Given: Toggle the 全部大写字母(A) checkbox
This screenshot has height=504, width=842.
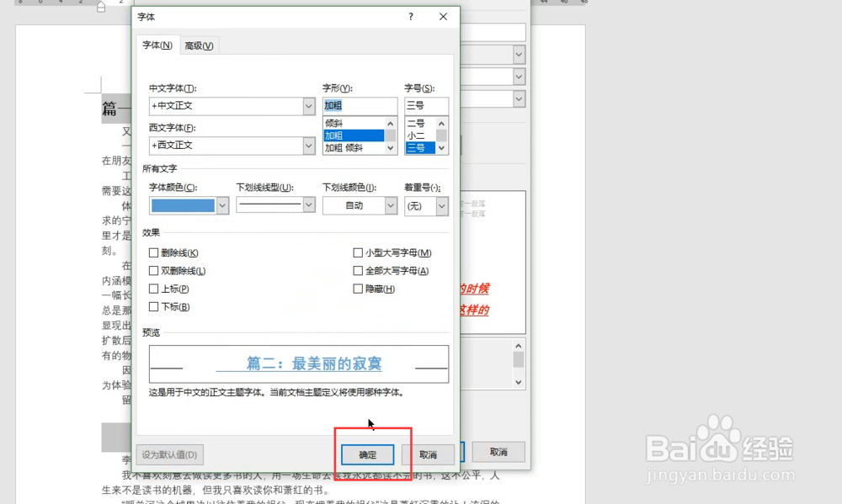Looking at the screenshot, I should coord(358,271).
